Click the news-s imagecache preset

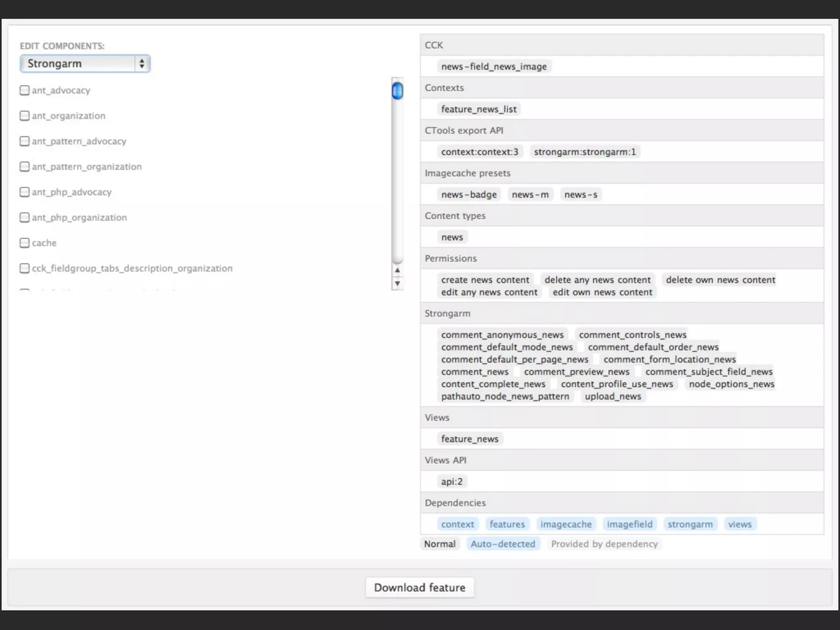coord(581,194)
